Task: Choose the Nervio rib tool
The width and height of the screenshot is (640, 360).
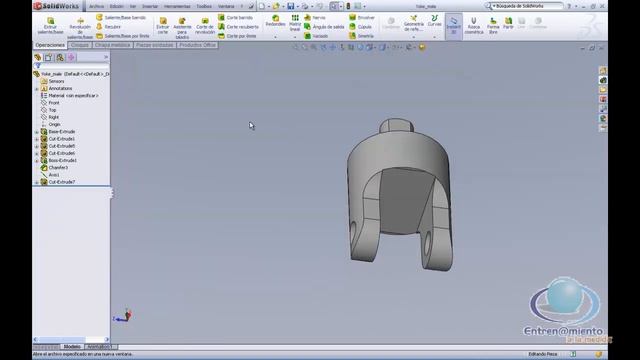Action: click(x=315, y=18)
